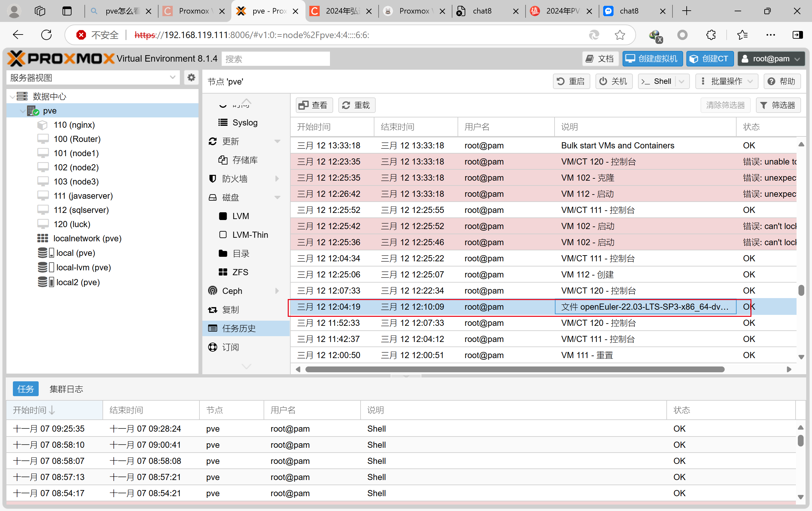Collapse the 数据中心 tree node
The height and width of the screenshot is (511, 812).
pos(12,97)
